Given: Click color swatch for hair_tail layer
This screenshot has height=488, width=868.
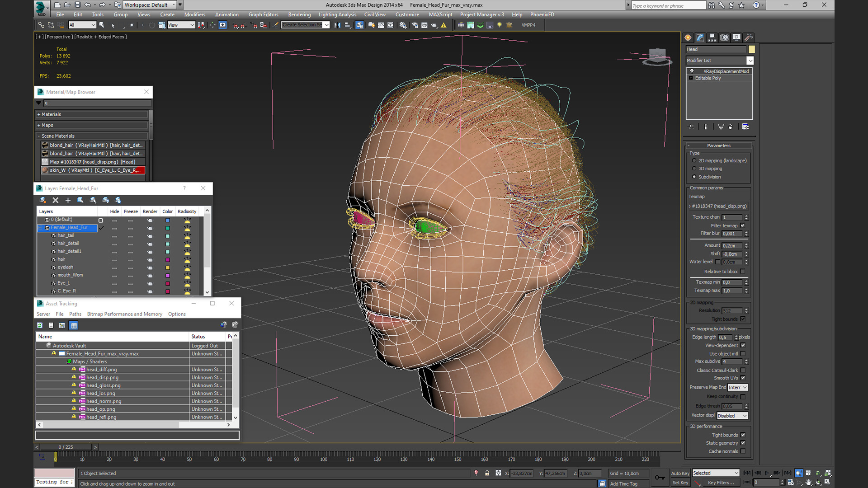Looking at the screenshot, I should [168, 236].
